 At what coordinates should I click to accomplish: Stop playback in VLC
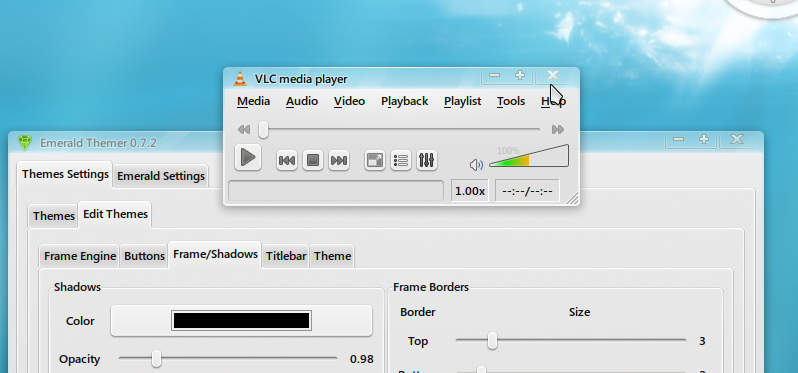pos(313,161)
